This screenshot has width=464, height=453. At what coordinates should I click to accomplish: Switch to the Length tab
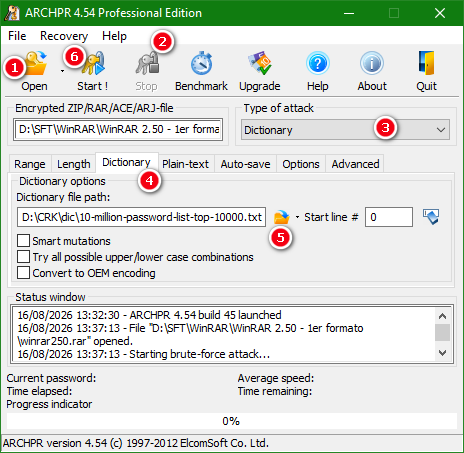click(74, 164)
